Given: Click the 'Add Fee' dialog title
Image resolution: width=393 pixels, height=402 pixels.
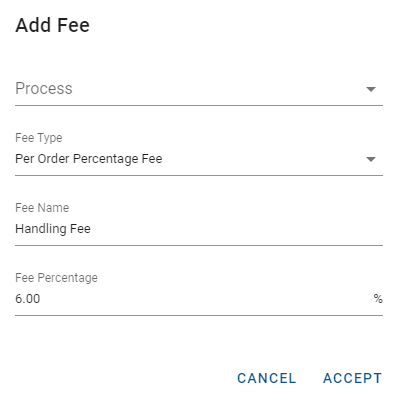Looking at the screenshot, I should click(x=52, y=25).
